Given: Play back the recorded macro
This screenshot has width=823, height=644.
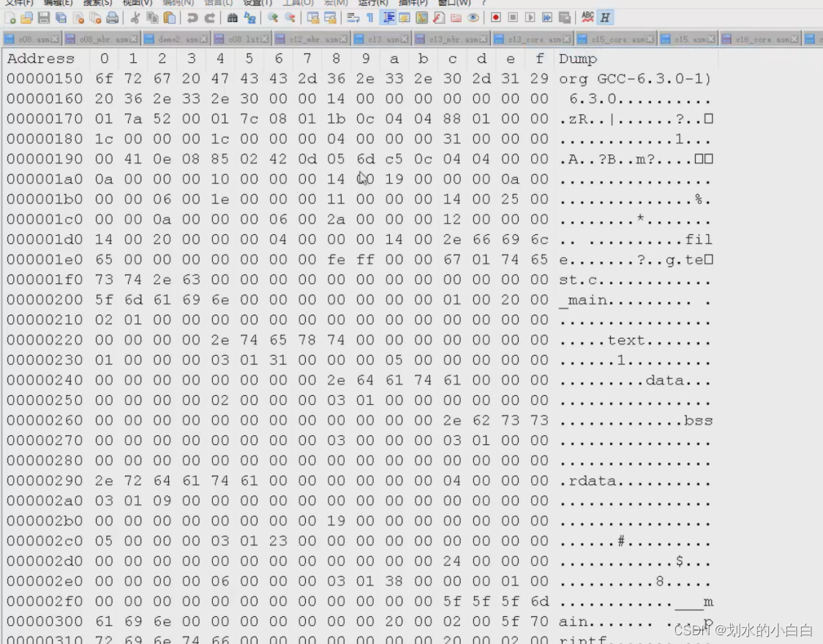Looking at the screenshot, I should click(530, 18).
